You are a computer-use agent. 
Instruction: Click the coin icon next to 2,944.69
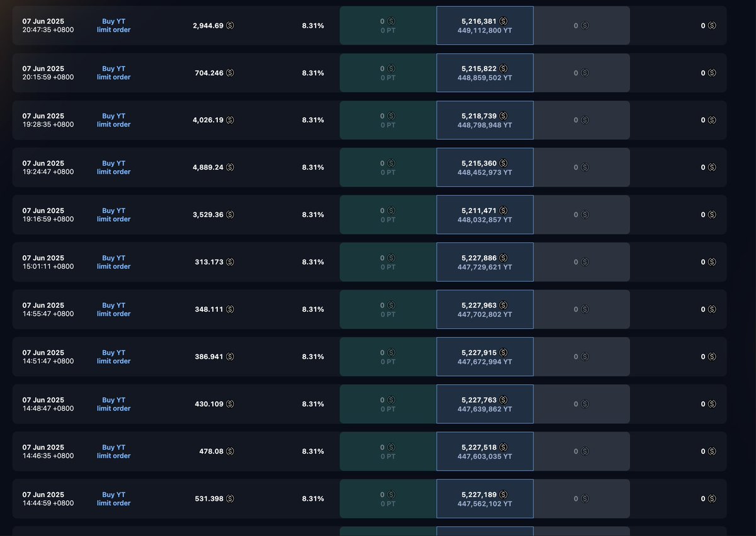(230, 25)
